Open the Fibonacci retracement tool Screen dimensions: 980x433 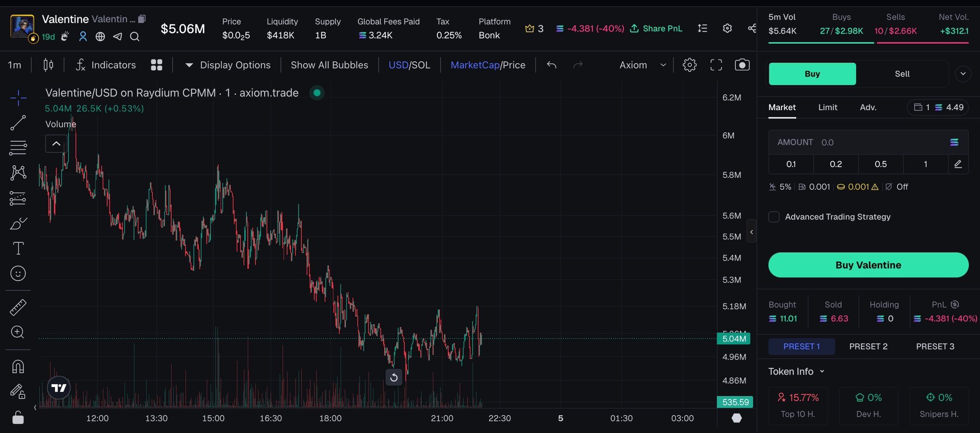(x=18, y=148)
